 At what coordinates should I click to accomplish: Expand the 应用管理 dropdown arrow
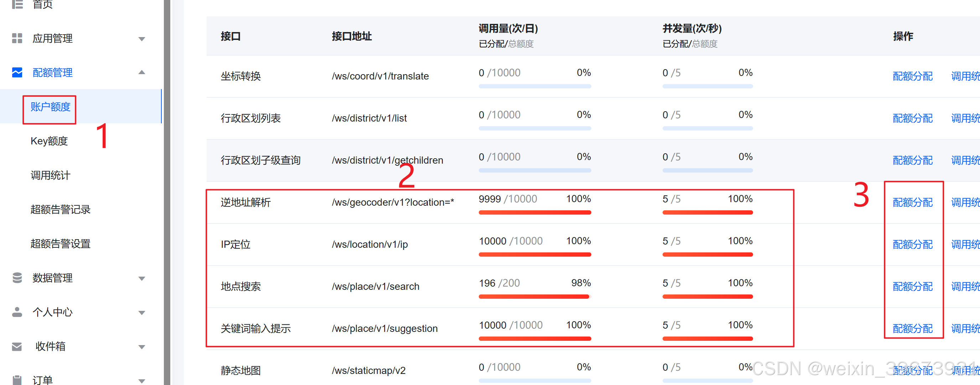tap(141, 39)
